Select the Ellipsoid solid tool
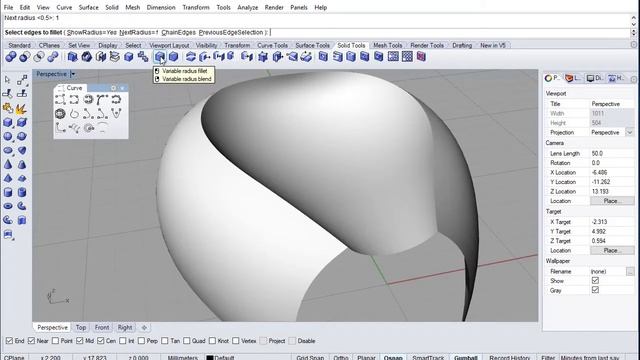The width and height of the screenshot is (640, 360). tap(7, 150)
